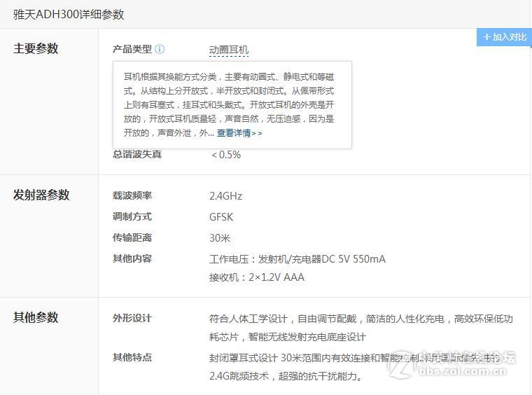Select the 2.4GHz value
532x395 pixels.
pyautogui.click(x=225, y=196)
